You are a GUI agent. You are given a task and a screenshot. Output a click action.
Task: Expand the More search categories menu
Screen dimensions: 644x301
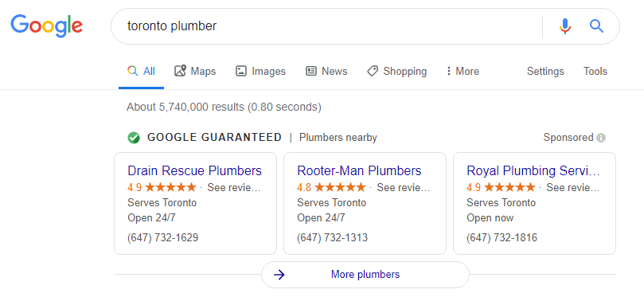coord(463,72)
